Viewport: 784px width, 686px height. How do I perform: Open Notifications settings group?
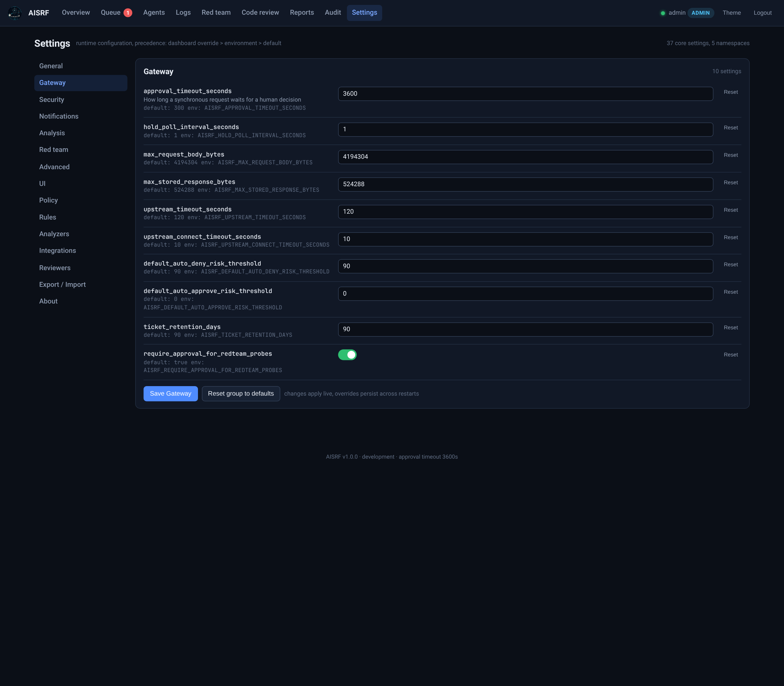pos(80,116)
